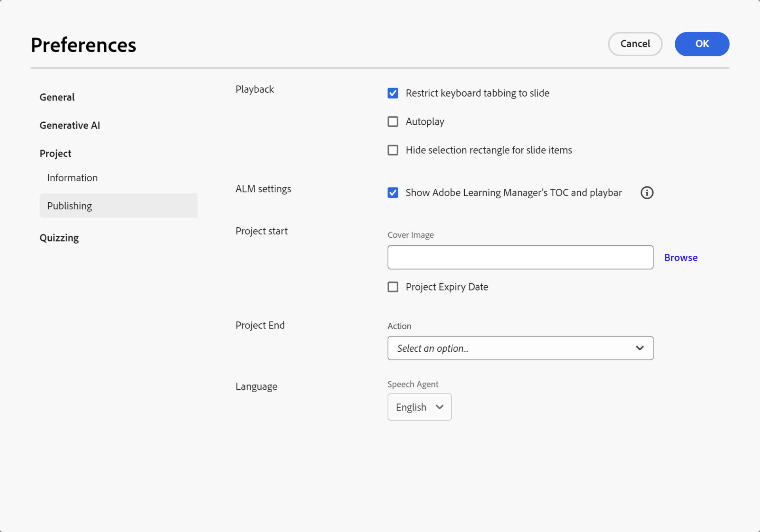Viewport: 760px width, 532px height.
Task: Select the Publishing subsection
Action: coord(118,206)
